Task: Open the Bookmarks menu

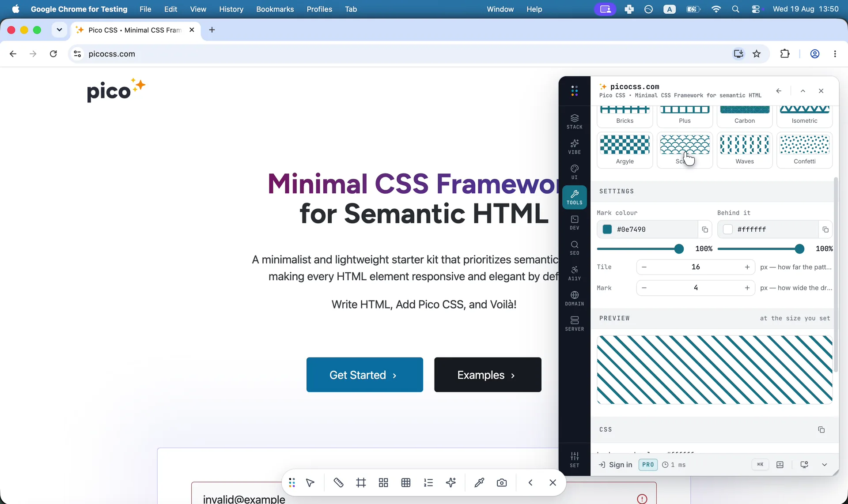Action: tap(275, 9)
